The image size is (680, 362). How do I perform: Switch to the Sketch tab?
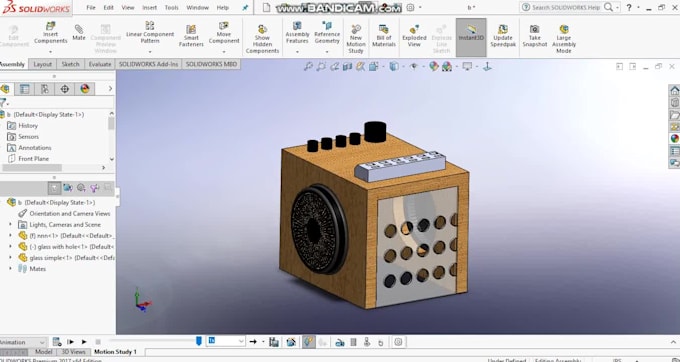pyautogui.click(x=70, y=64)
